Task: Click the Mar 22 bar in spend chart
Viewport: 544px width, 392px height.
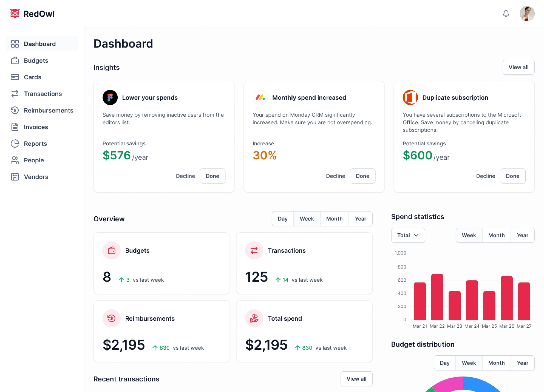Action: [x=437, y=297]
